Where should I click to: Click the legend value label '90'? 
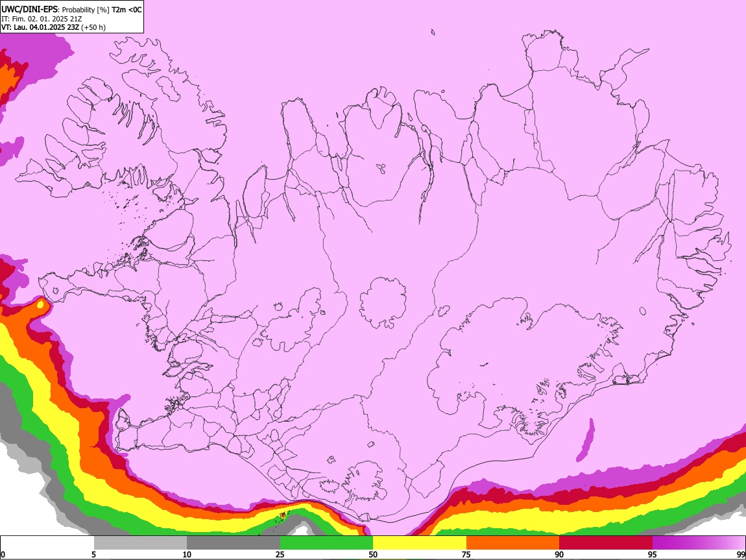tap(559, 554)
